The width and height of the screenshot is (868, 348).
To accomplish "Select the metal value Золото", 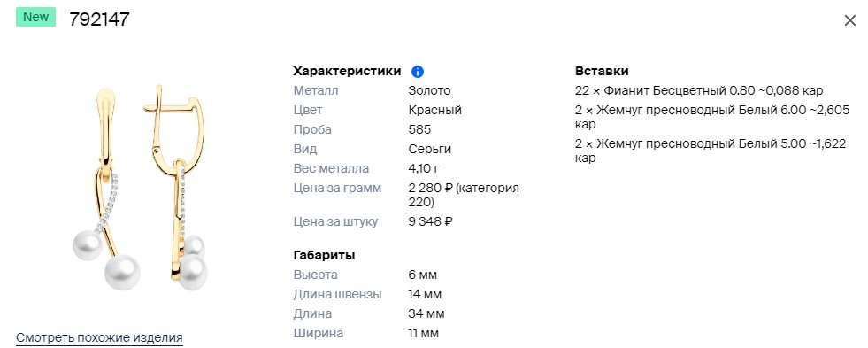I will 429,90.
